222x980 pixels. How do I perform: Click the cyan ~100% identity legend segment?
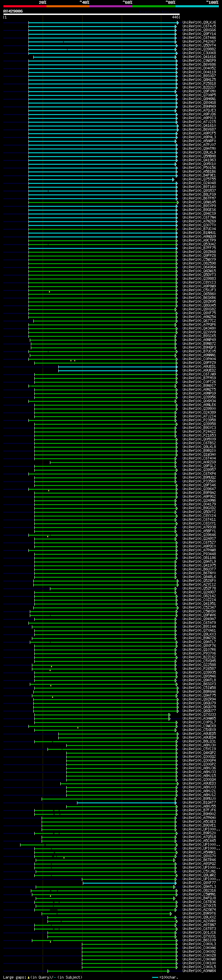pyautogui.click(x=197, y=6)
